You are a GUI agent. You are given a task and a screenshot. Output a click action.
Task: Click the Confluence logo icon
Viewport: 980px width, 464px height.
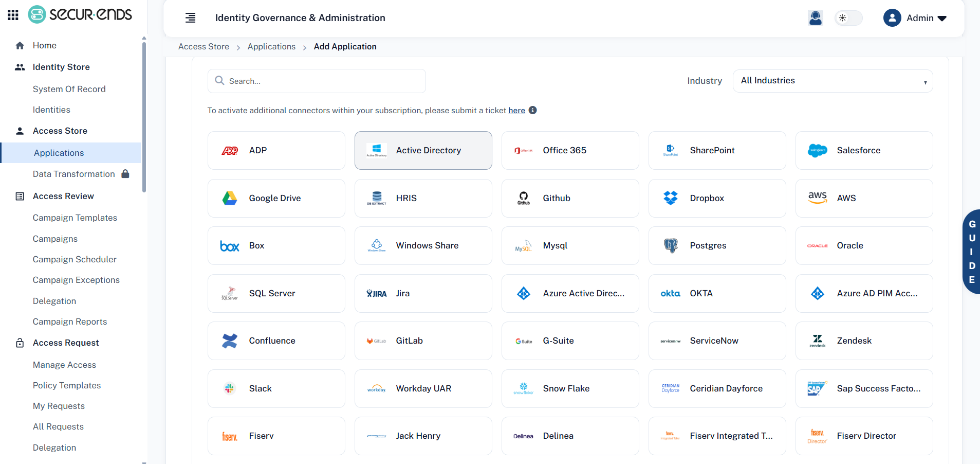point(230,341)
